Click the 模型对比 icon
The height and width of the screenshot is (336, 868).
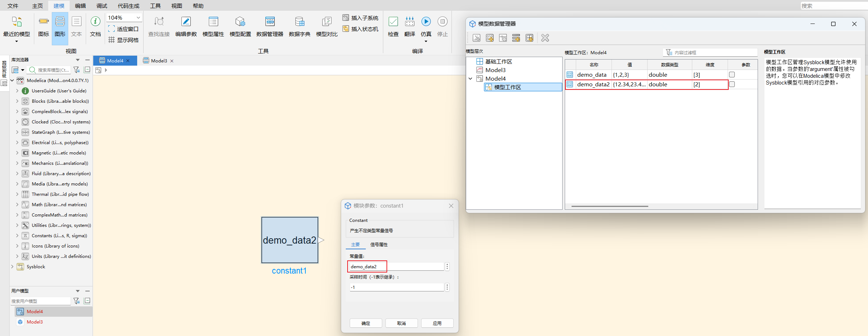click(x=326, y=22)
